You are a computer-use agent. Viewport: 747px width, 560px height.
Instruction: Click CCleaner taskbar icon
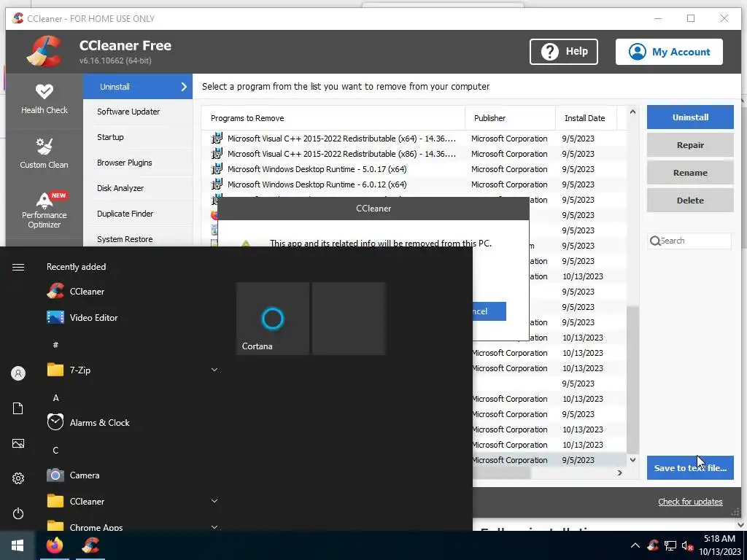pos(90,545)
